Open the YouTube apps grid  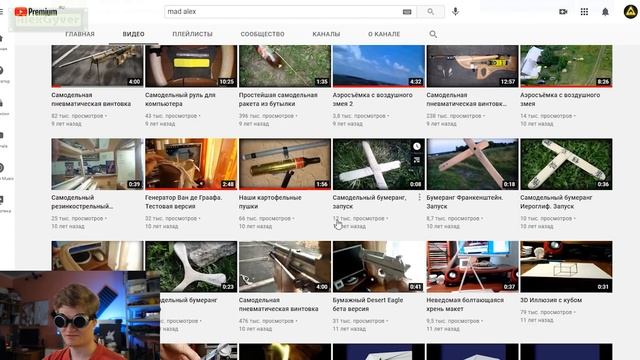[x=584, y=12]
